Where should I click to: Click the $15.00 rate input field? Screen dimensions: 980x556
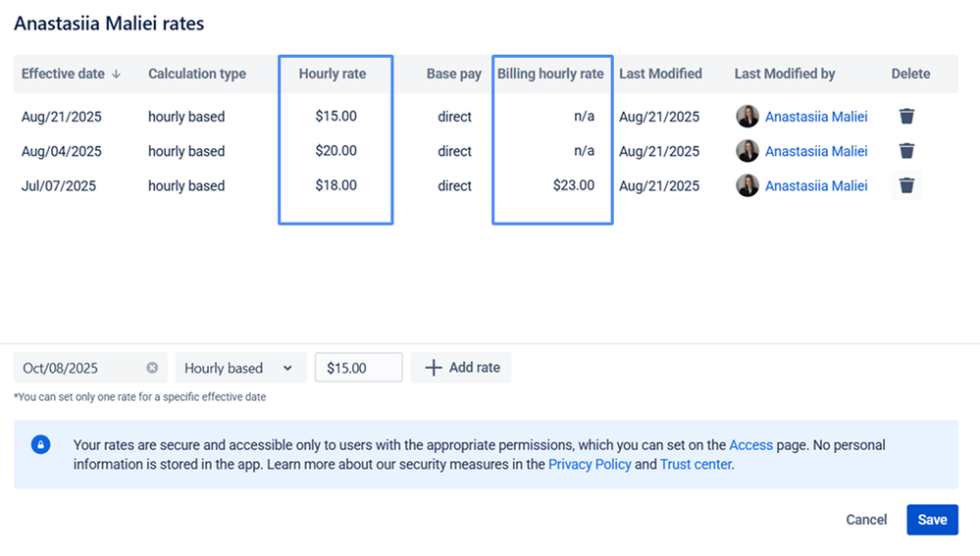tap(358, 368)
